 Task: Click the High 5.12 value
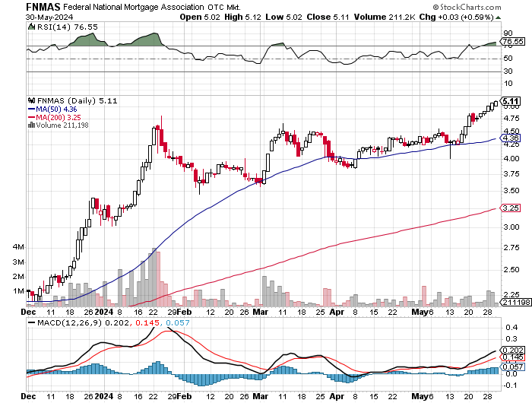(242, 17)
